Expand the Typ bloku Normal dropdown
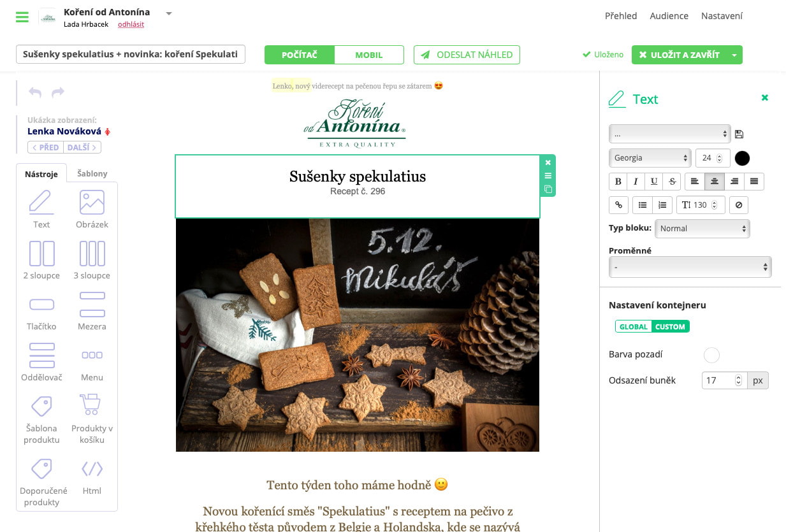 coord(702,228)
